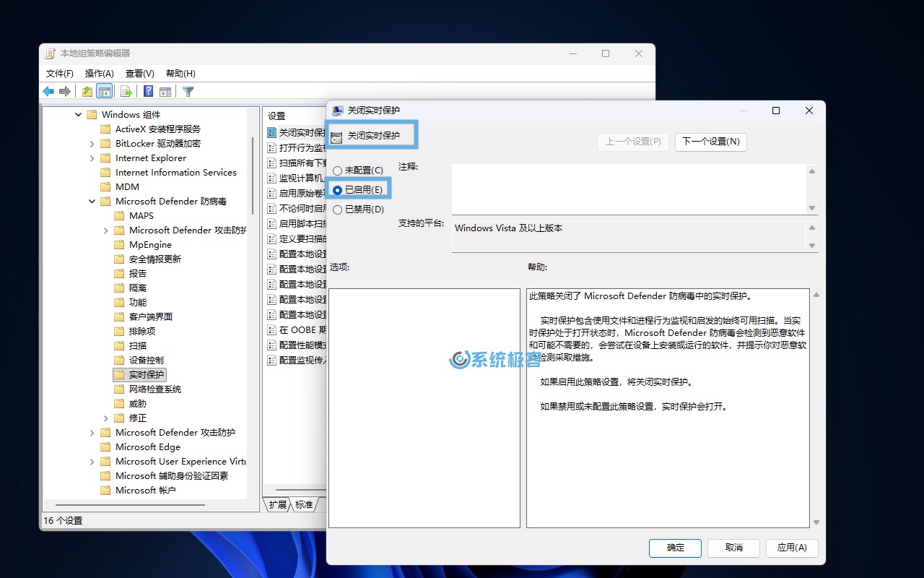Image resolution: width=924 pixels, height=578 pixels.
Task: Select the 未配置(C) radio button
Action: point(337,171)
